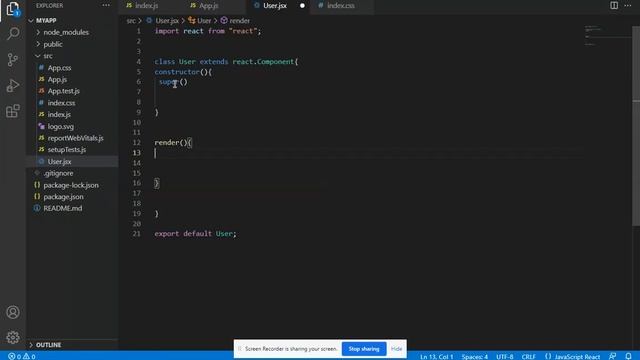Open reportWebVitals.js file
Screen dimensions: 640x360
[75, 138]
